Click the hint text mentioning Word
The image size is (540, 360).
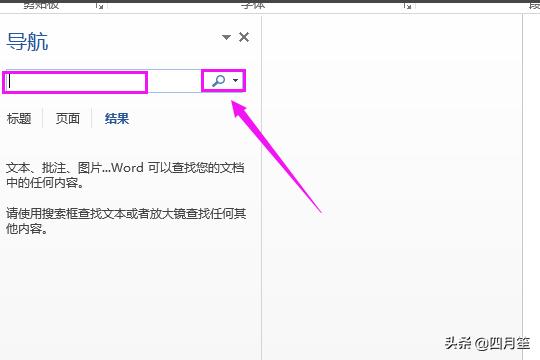click(125, 175)
